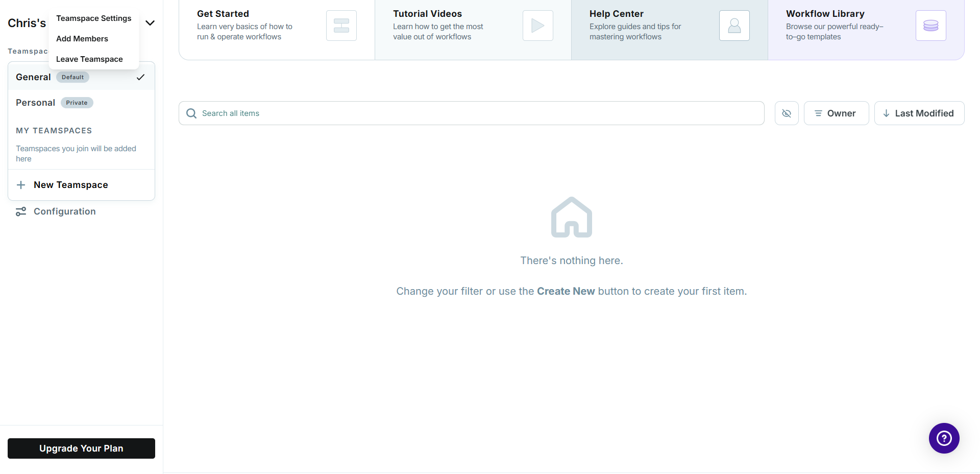Click the Tutorial Videos play icon
This screenshot has height=474, width=980.
[538, 26]
